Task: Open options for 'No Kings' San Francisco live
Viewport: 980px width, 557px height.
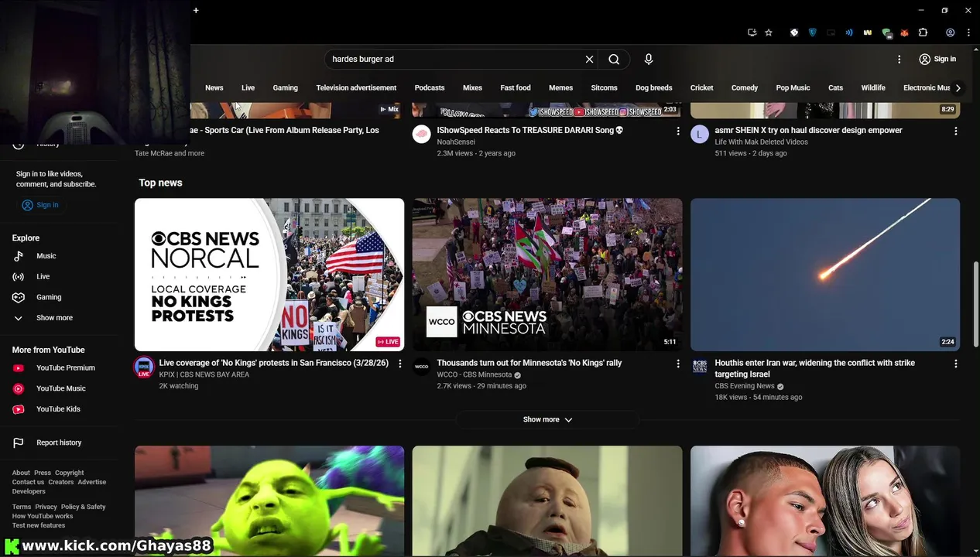Action: [x=400, y=364]
